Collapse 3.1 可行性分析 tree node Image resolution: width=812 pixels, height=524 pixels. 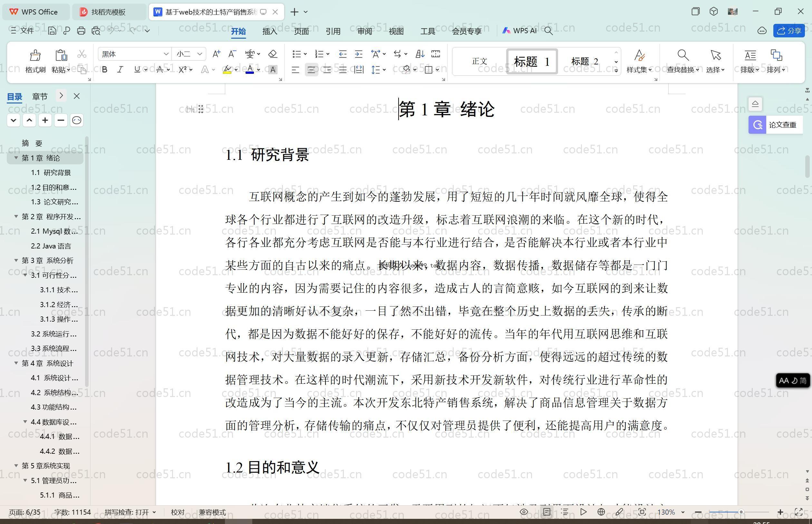(x=25, y=275)
